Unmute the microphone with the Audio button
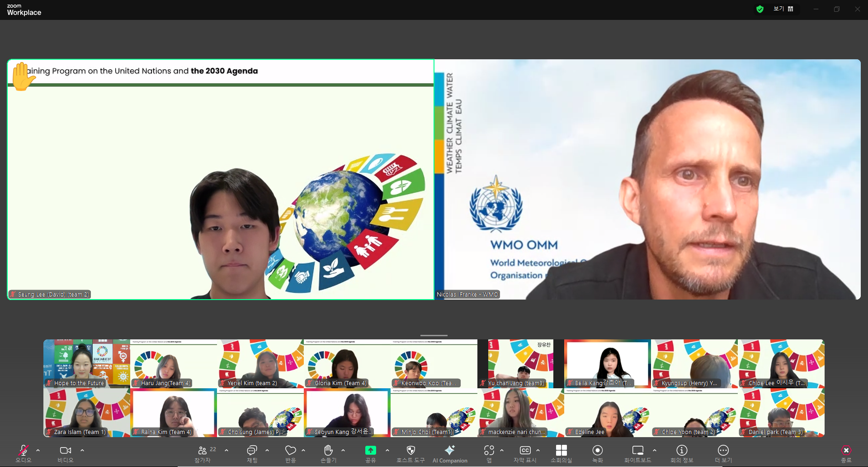The height and width of the screenshot is (467, 868). (x=24, y=453)
